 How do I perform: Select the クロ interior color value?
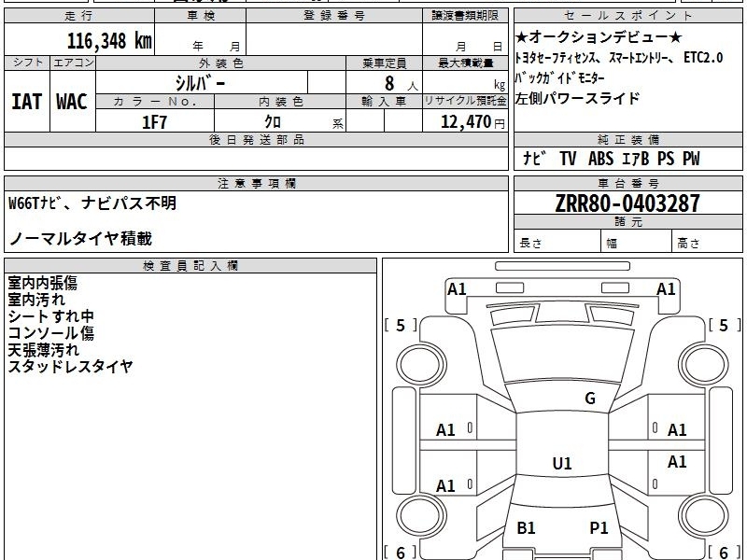pyautogui.click(x=273, y=122)
